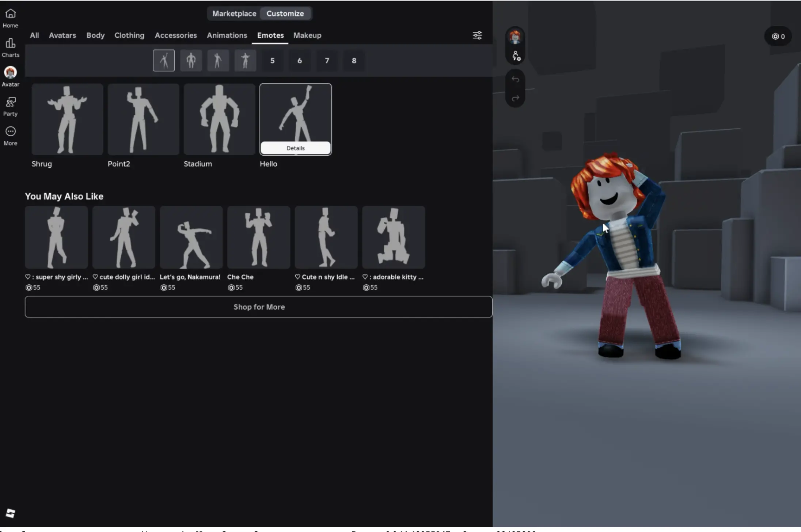Select emote slot 1
The image size is (801, 532).
164,60
